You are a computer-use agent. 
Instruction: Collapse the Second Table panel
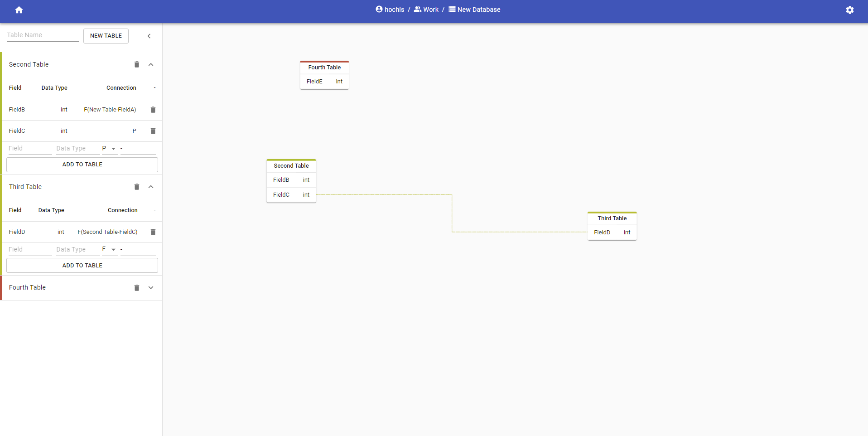point(151,64)
